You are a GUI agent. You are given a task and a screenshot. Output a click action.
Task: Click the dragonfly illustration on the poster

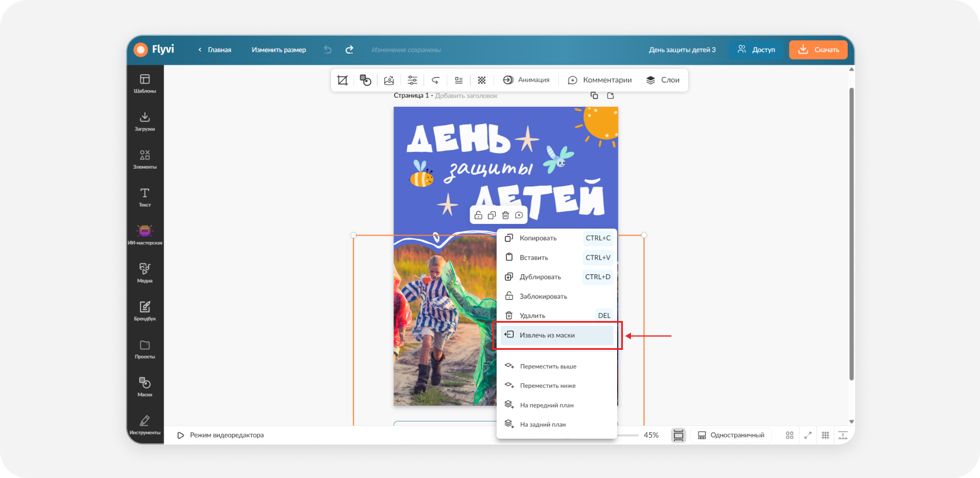pos(558,159)
